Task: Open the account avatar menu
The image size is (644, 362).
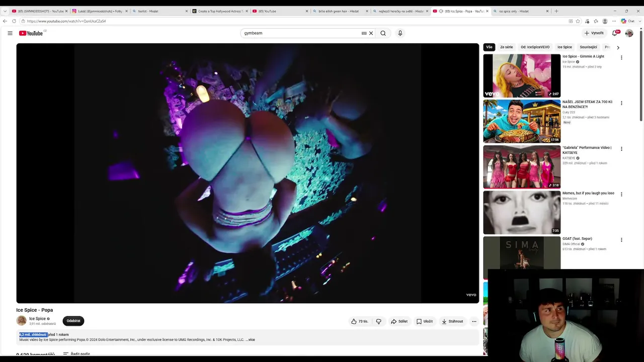Action: click(x=629, y=33)
